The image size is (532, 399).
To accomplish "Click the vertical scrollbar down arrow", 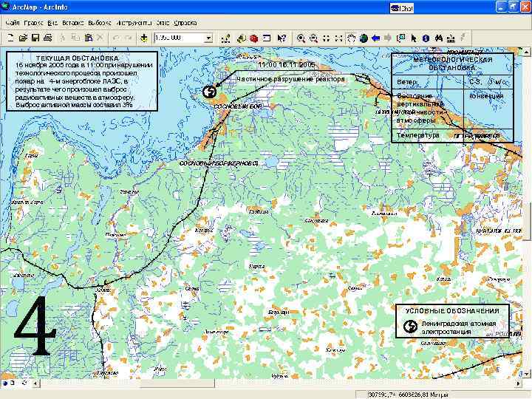I will click(526, 374).
